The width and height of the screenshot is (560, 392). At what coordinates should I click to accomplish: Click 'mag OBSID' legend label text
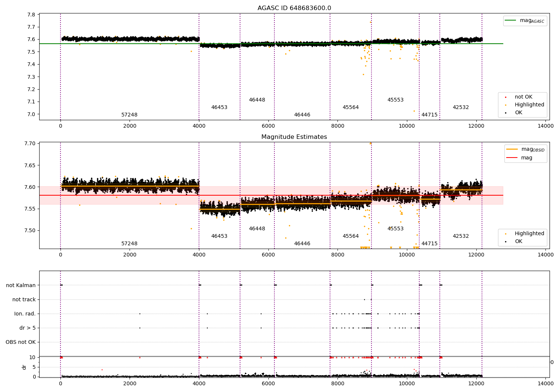533,150
